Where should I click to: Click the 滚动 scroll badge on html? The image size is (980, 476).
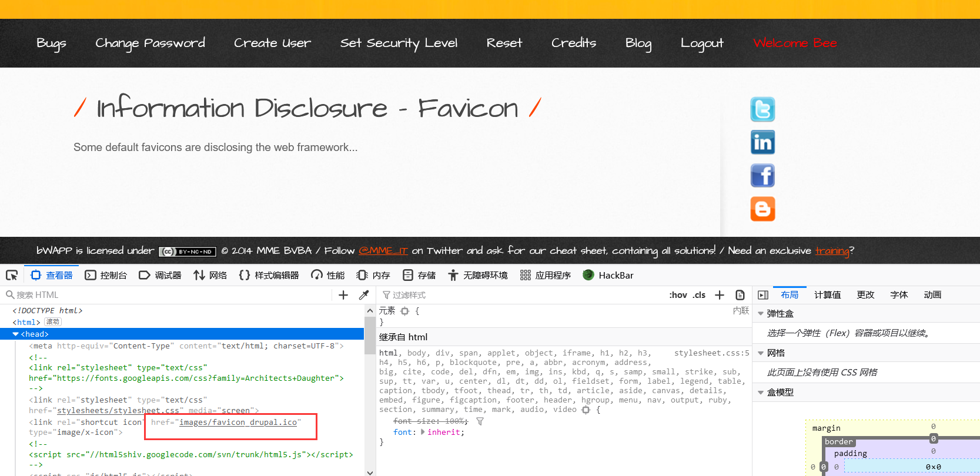53,322
